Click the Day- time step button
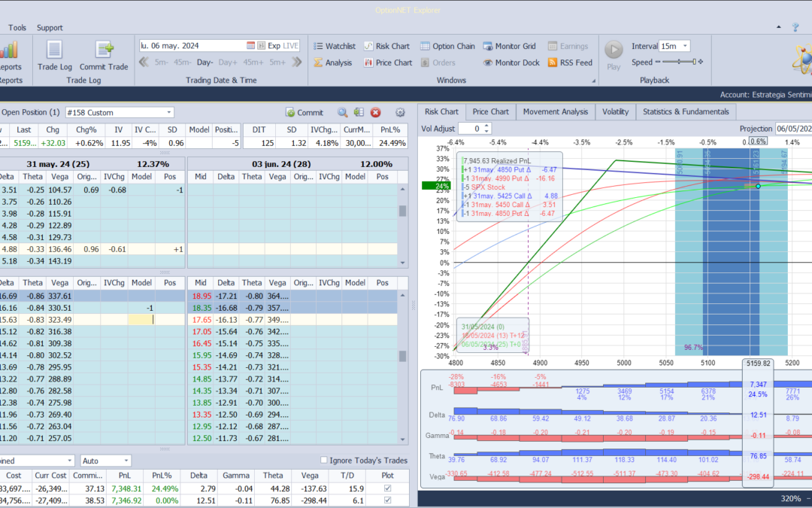Image resolution: width=812 pixels, height=508 pixels. 205,62
